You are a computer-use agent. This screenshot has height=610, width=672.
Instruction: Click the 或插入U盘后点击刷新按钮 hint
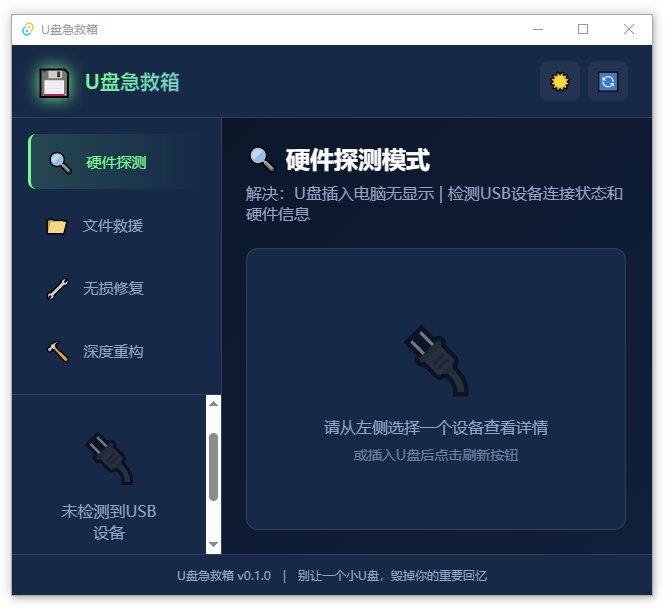click(x=435, y=456)
